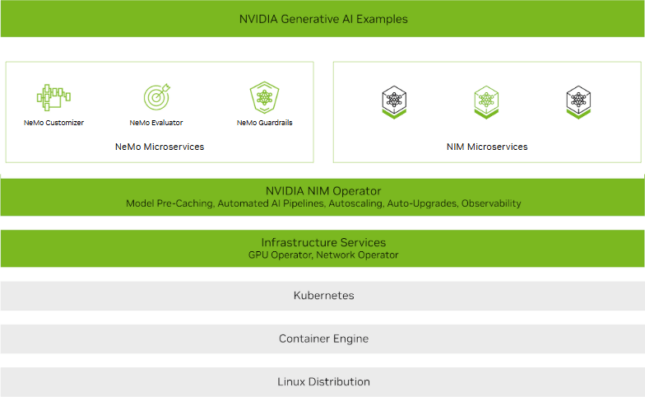
Task: Click the Infrastructure Services heading
Action: 323,242
